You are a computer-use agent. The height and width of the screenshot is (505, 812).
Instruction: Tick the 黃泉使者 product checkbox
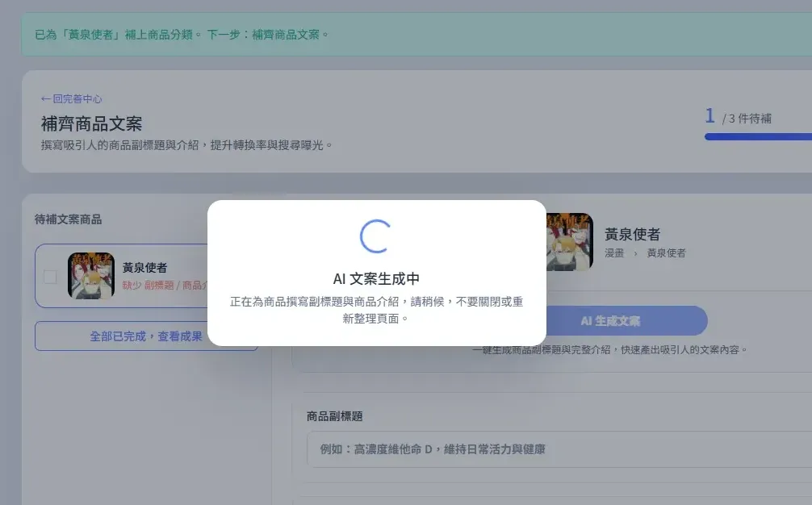coord(50,277)
